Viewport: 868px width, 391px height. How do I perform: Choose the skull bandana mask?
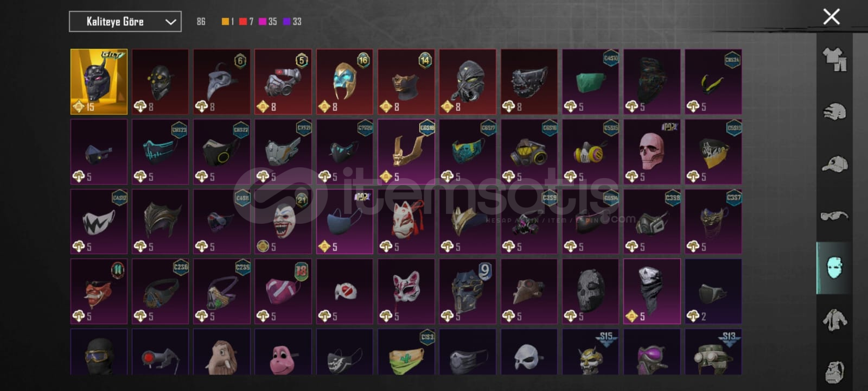click(652, 291)
